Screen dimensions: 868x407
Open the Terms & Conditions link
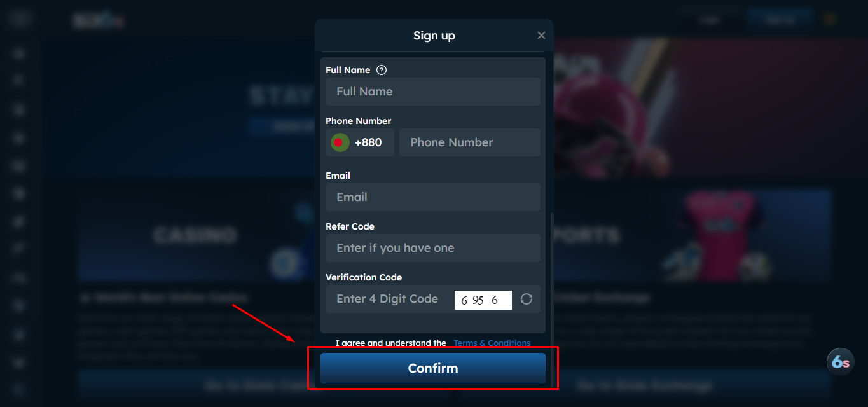click(492, 343)
